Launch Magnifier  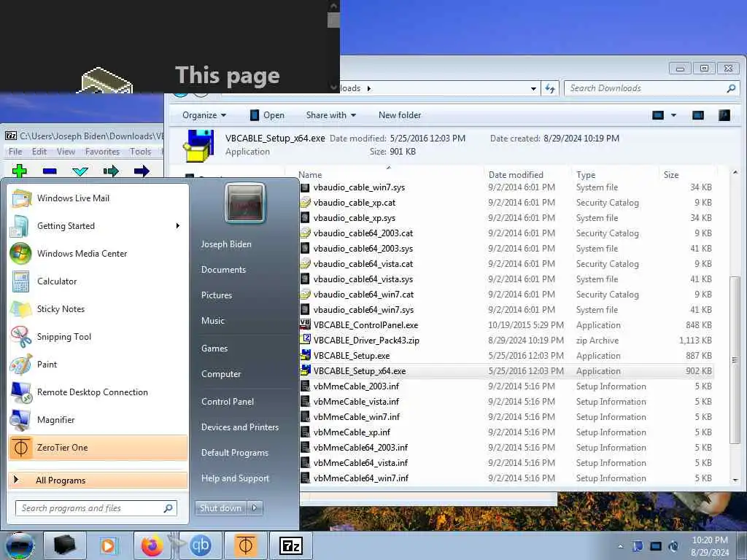98,419
